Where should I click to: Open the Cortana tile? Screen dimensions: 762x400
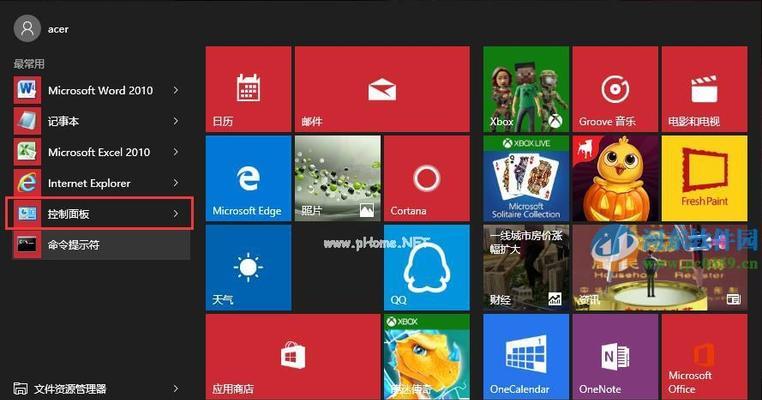427,178
